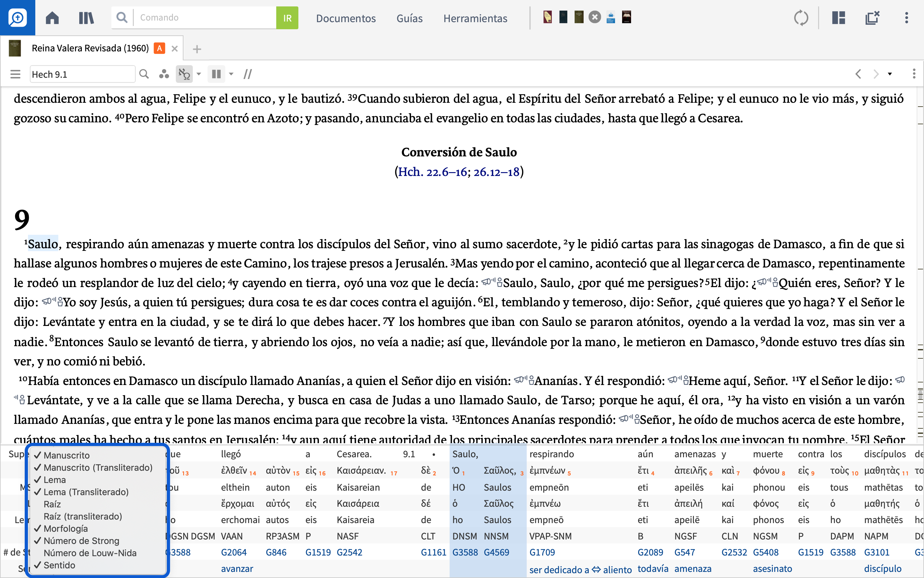Open Strong's number G2542
This screenshot has height=578, width=924.
[349, 552]
